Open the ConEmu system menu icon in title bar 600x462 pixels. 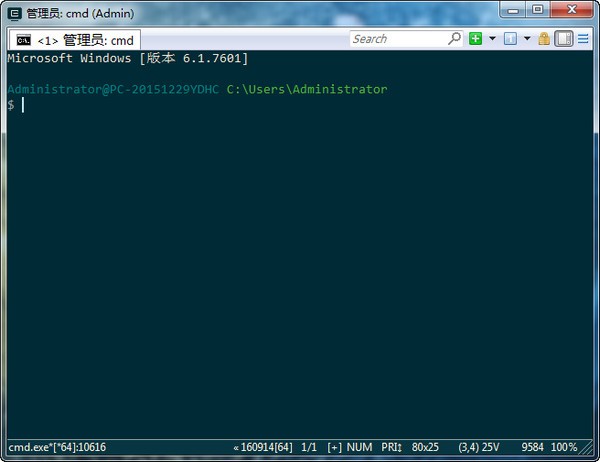click(15, 14)
